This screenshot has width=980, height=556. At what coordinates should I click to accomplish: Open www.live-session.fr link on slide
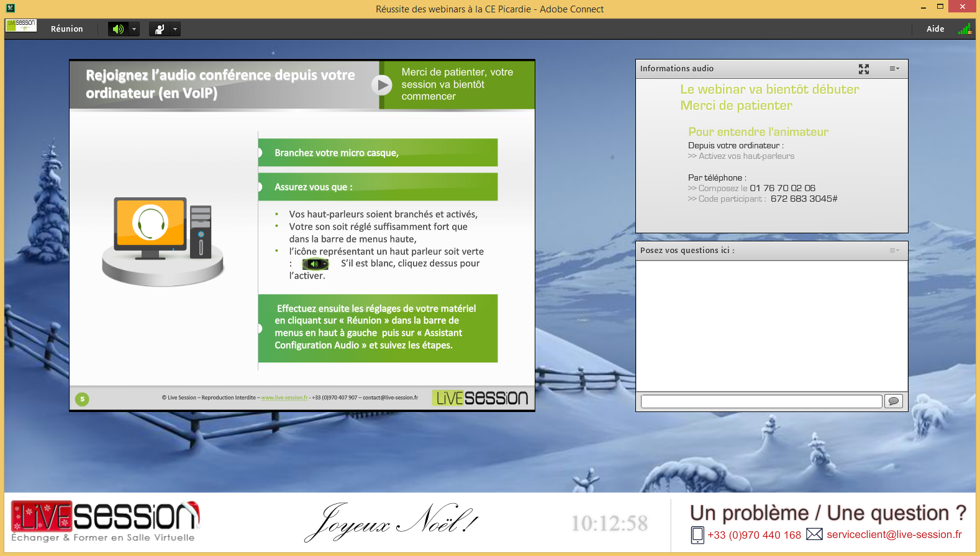point(284,398)
